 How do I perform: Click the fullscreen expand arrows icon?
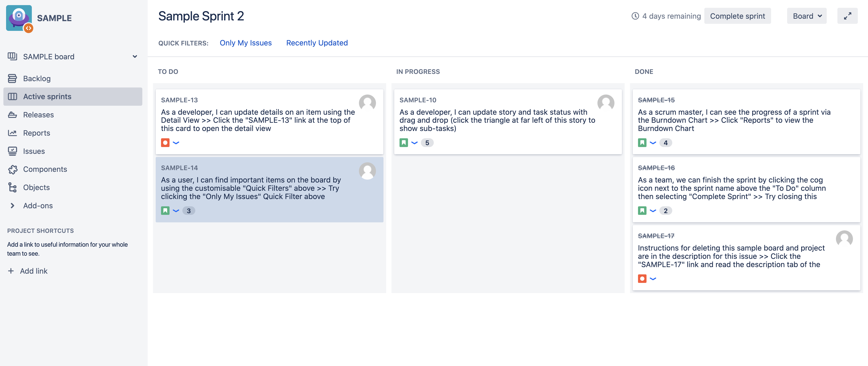point(847,16)
